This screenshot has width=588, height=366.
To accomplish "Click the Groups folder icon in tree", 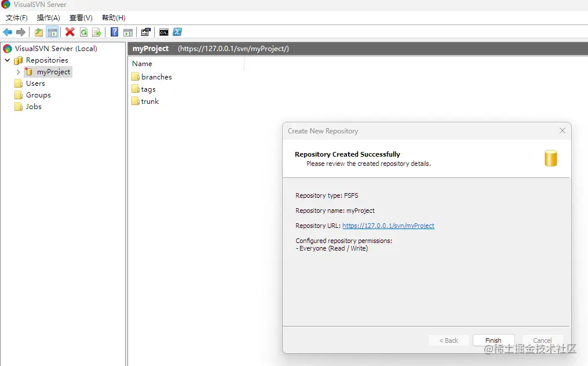I will click(19, 95).
